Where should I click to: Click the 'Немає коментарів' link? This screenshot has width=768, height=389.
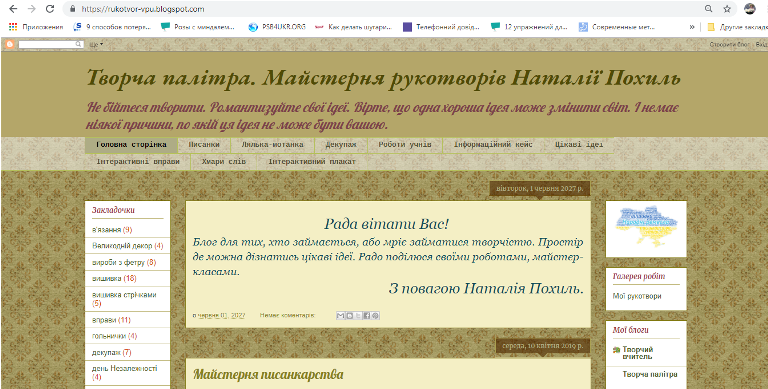click(x=288, y=316)
